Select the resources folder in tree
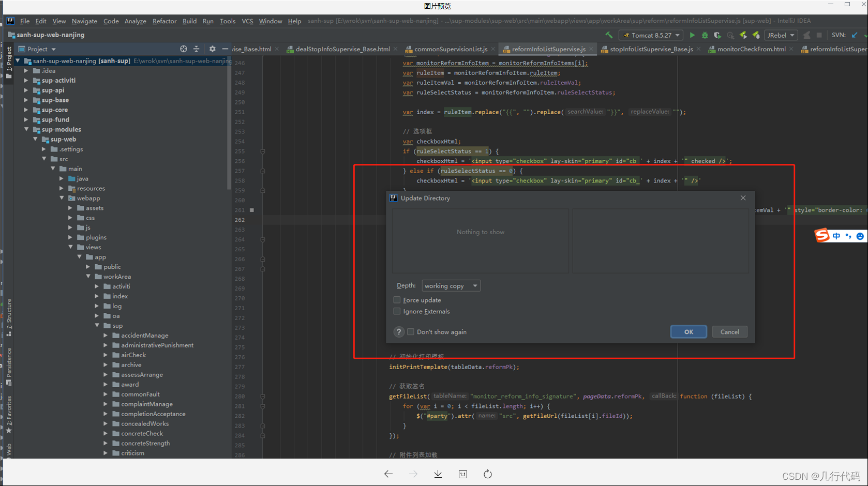This screenshot has width=868, height=486. point(91,189)
